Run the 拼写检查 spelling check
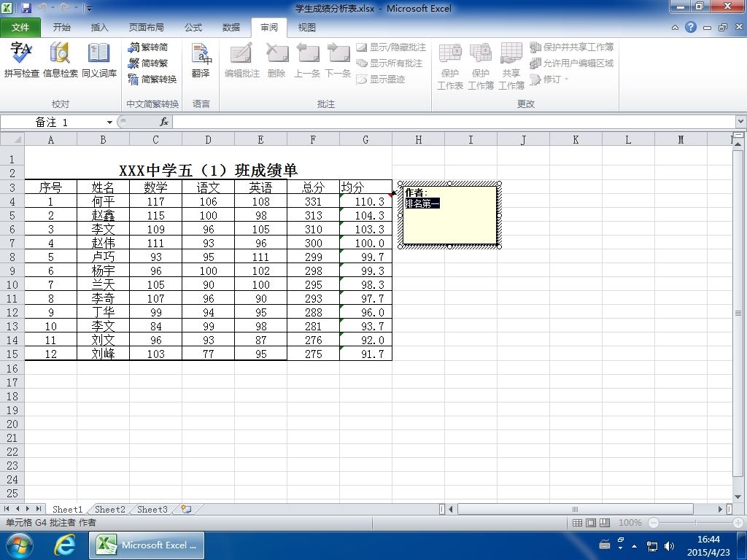The height and width of the screenshot is (560, 747). coord(21,60)
